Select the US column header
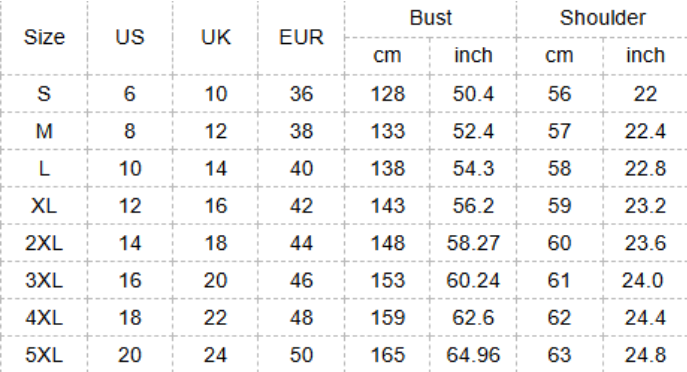Image resolution: width=687 pixels, height=372 pixels. pyautogui.click(x=130, y=37)
